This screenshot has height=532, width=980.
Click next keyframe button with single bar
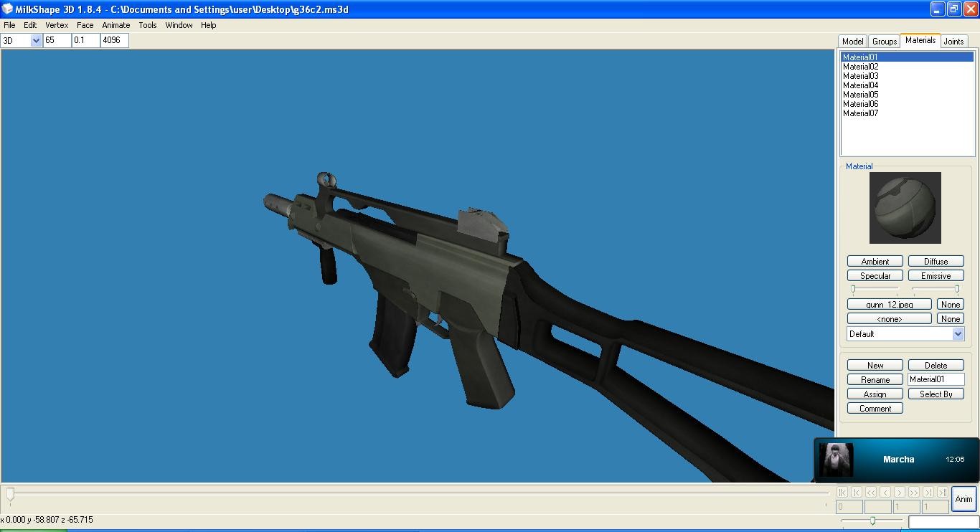pos(928,493)
